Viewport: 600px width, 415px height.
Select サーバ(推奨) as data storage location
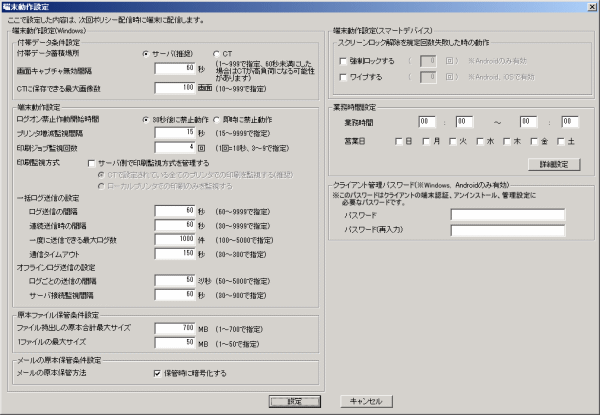pyautogui.click(x=147, y=53)
